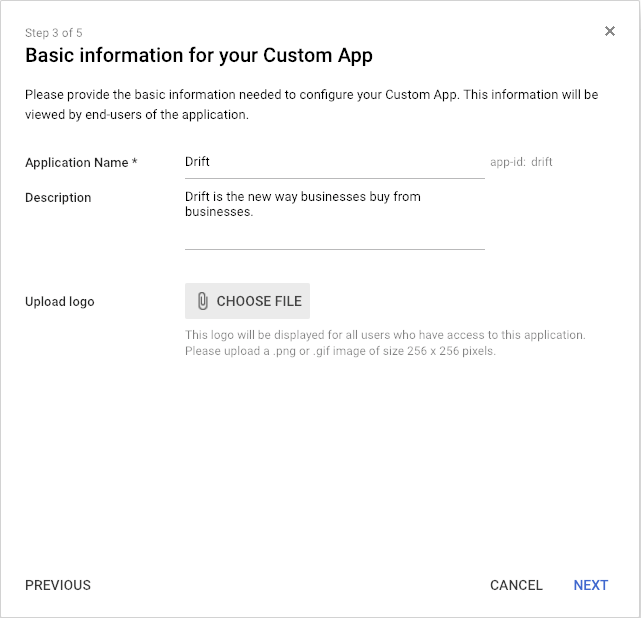
Task: Click the 'Application Name *' label
Action: [x=81, y=163]
